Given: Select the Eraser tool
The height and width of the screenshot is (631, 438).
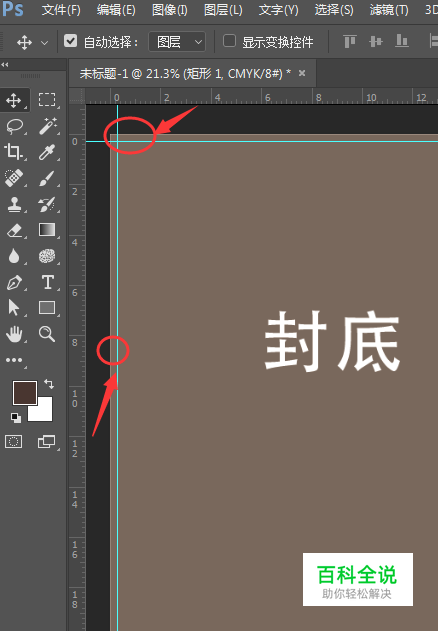Looking at the screenshot, I should click(x=14, y=230).
